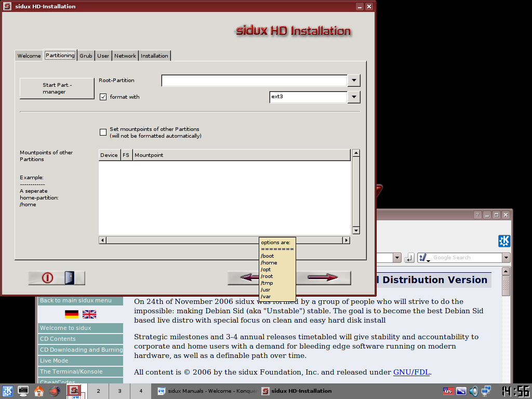Switch to virtual desktop 4 in pager
532x399 pixels.
click(141, 391)
